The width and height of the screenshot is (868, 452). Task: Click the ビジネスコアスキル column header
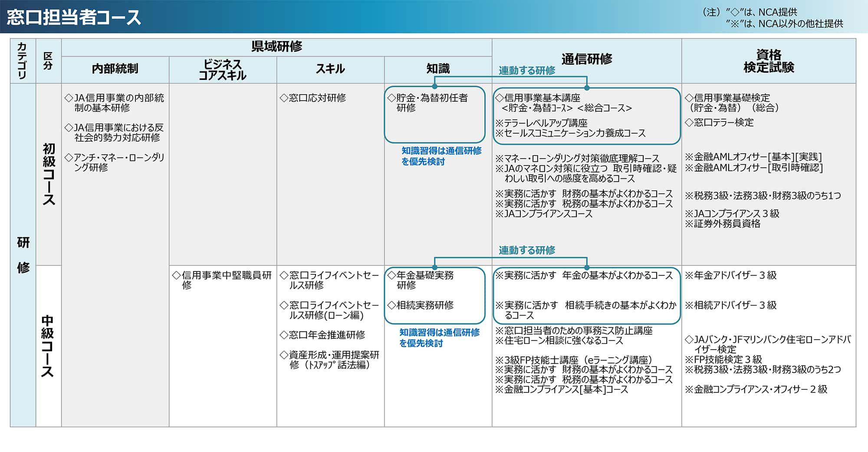coord(222,69)
